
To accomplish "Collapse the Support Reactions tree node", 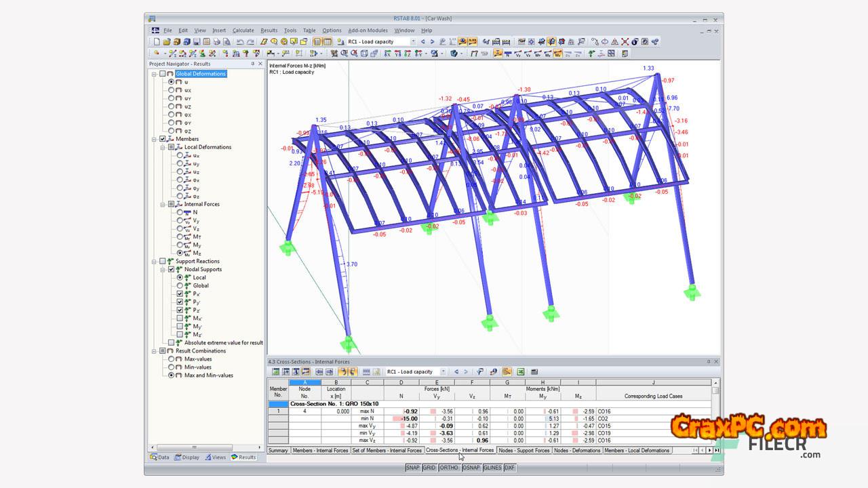I will point(154,261).
